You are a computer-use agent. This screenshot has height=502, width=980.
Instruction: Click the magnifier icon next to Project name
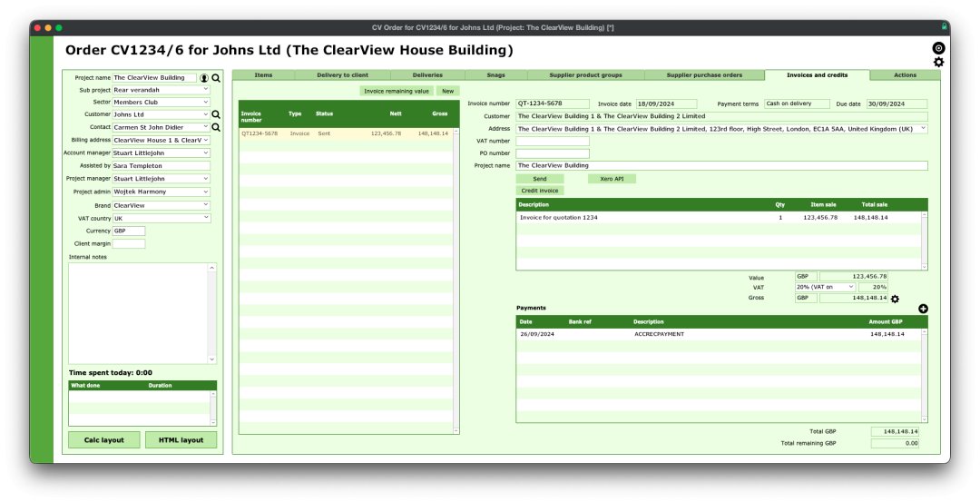point(216,78)
